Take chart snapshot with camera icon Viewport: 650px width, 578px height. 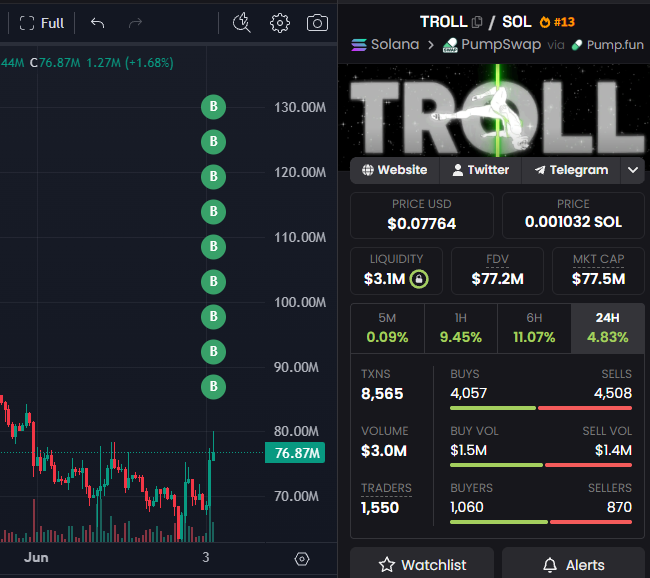click(317, 23)
